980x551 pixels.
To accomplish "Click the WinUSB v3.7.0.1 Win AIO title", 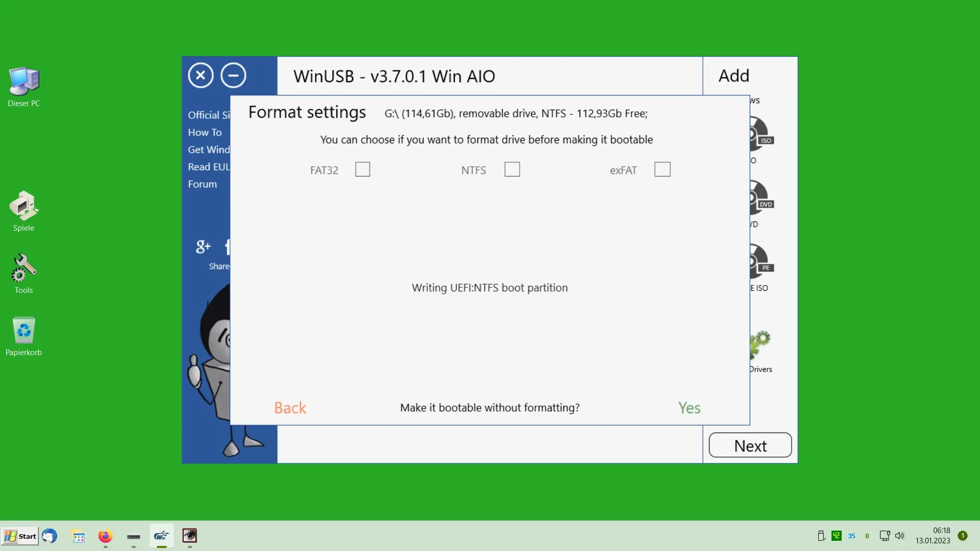I will tap(394, 77).
